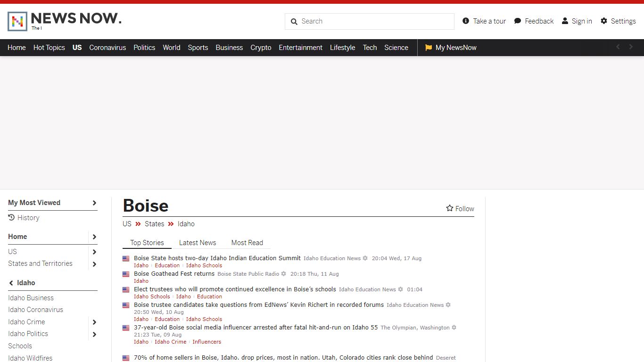This screenshot has height=362, width=644.
Task: Click gear icon on Boise trustee candidates story
Action: (448, 305)
